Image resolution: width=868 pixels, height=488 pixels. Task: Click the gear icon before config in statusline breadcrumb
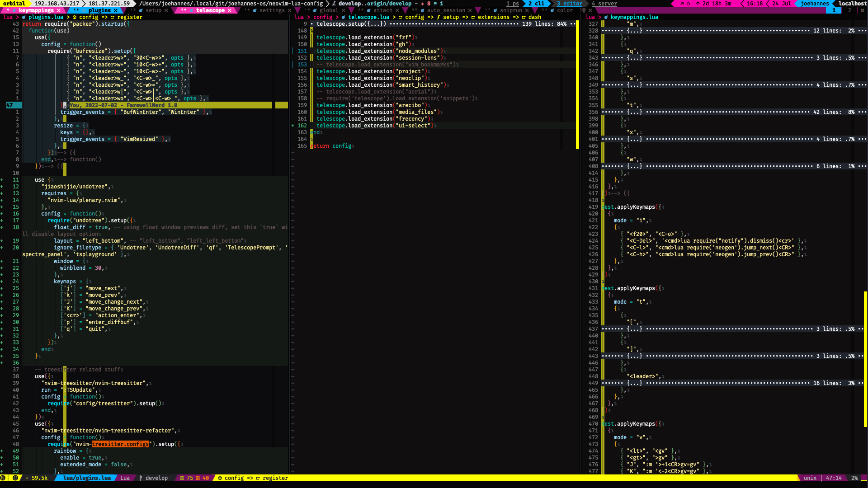pyautogui.click(x=220, y=478)
